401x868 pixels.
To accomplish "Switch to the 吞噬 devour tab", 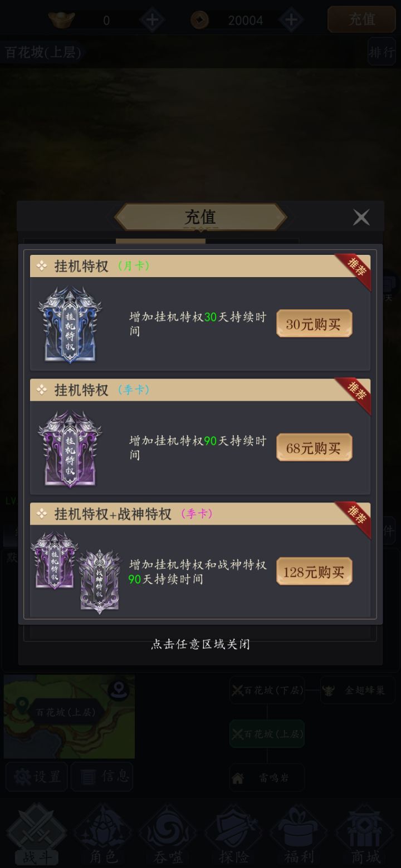I will pos(168,834).
